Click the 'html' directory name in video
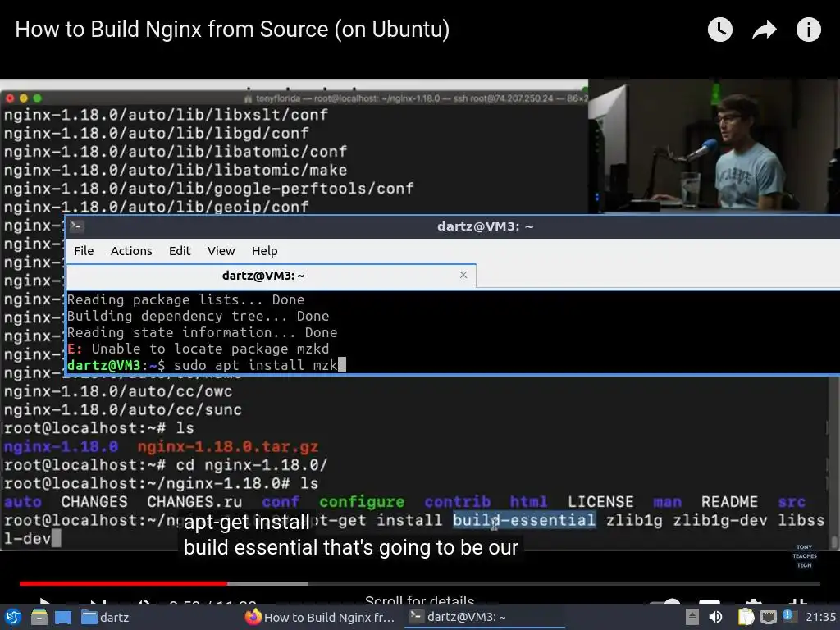 [x=528, y=502]
